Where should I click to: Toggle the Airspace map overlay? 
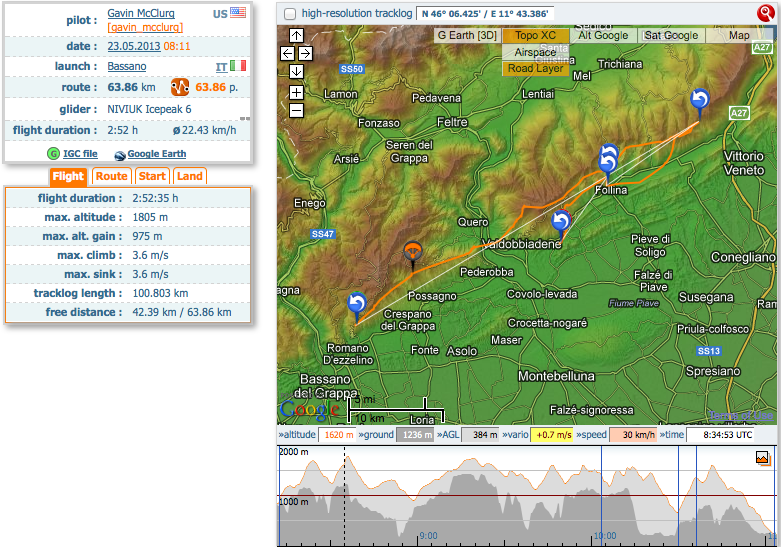click(x=535, y=52)
